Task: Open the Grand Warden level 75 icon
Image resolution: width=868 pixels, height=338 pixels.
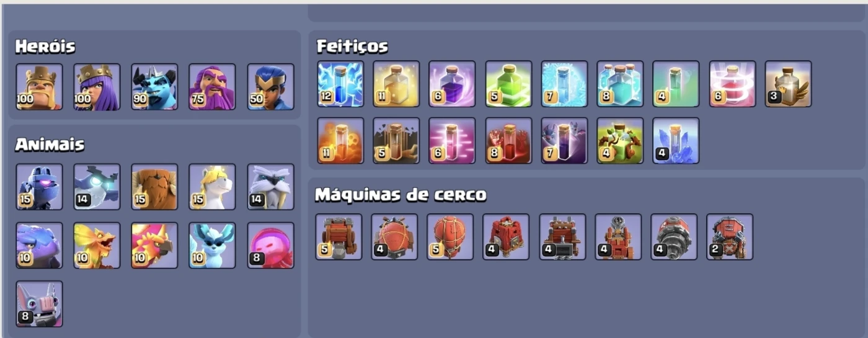Action: click(212, 87)
